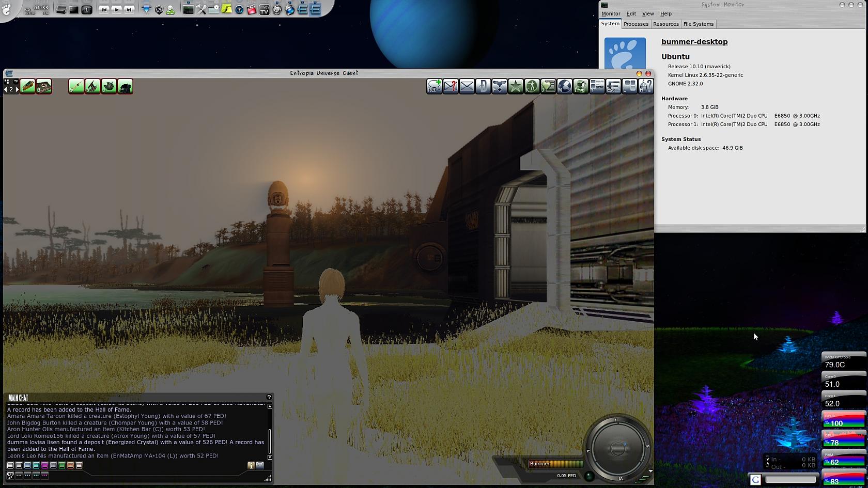Click the next track media button

coord(129,9)
